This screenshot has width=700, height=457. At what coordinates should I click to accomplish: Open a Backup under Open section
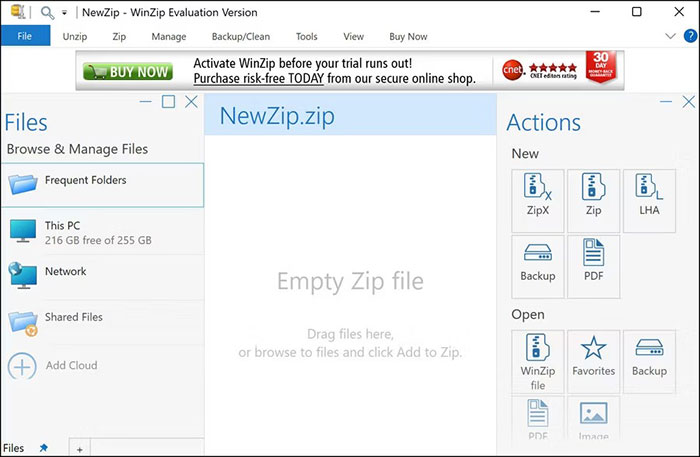(649, 361)
